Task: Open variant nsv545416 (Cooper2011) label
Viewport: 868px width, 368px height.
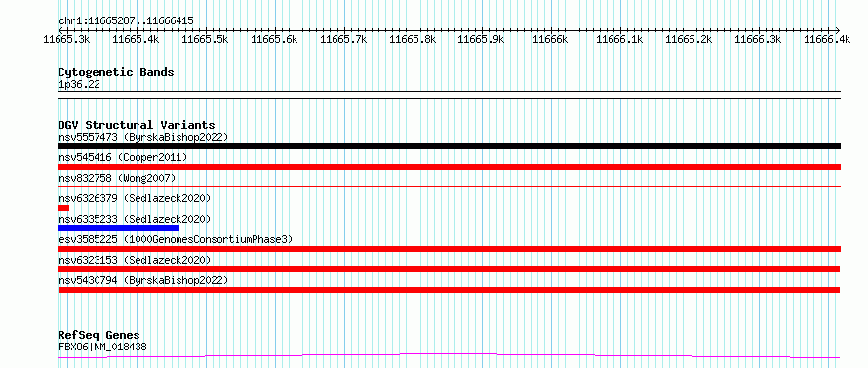Action: click(122, 157)
